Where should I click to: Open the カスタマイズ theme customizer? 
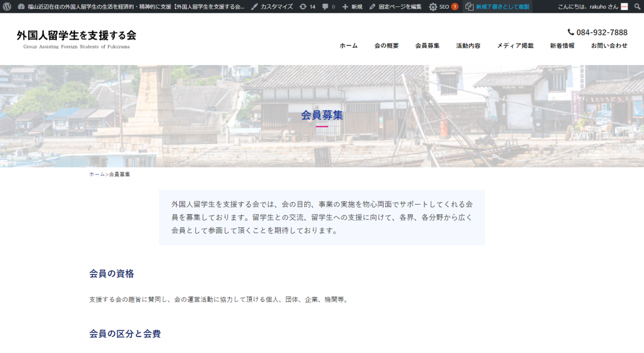272,6
